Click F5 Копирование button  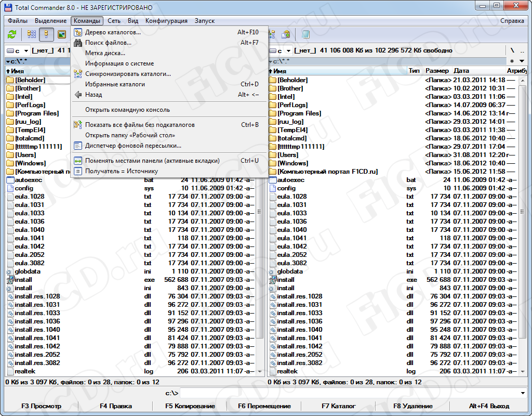click(x=190, y=406)
